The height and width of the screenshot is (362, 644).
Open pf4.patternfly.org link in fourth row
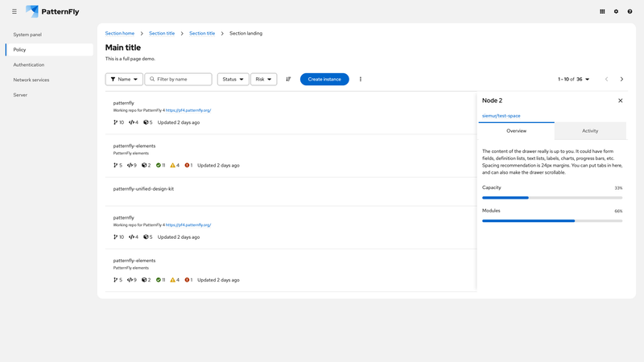point(188,225)
